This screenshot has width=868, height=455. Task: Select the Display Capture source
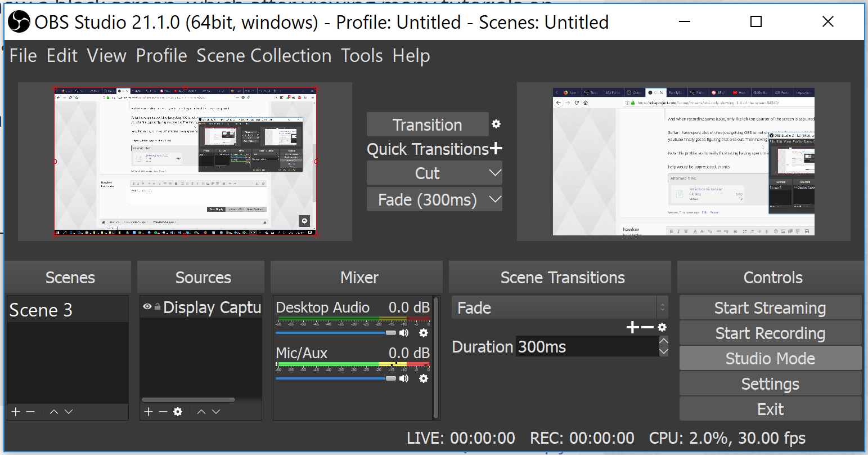coord(201,307)
